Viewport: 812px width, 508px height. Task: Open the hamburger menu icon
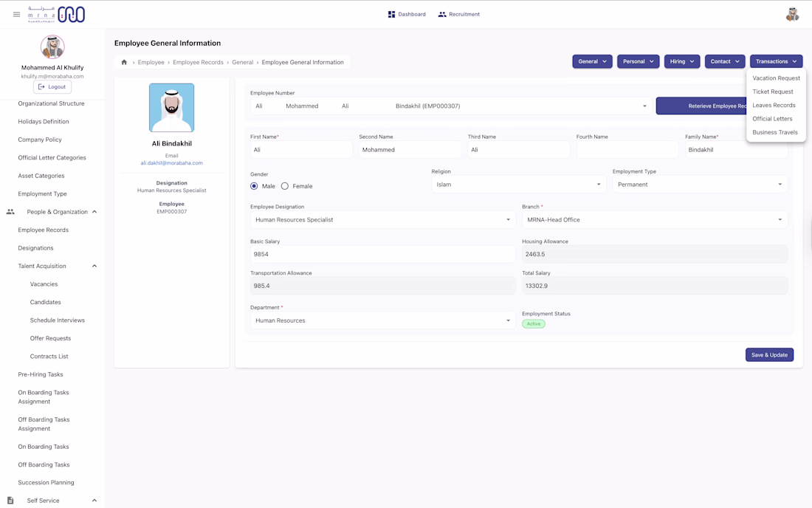pyautogui.click(x=16, y=15)
